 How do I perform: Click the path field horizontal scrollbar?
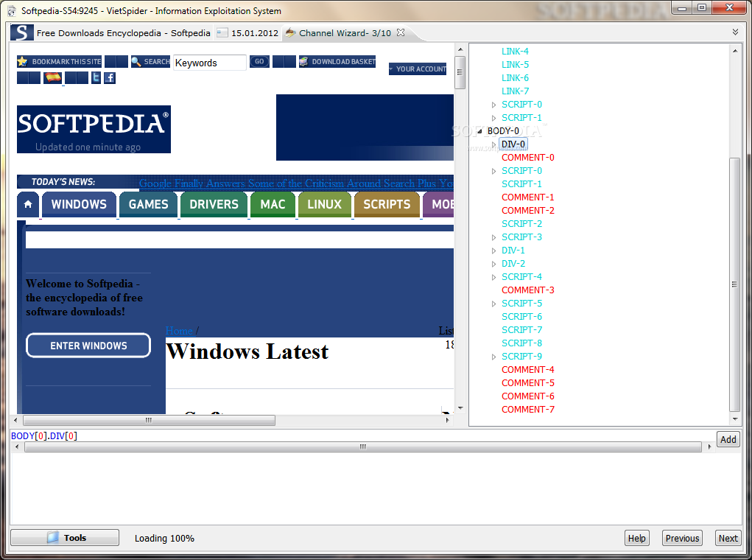[363, 447]
